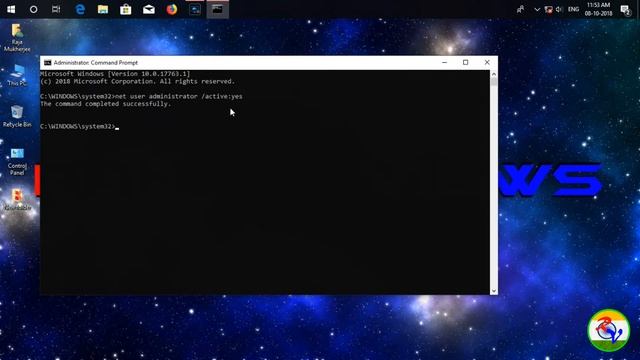Viewport: 640px width, 360px height.
Task: Click the 'Microsoft Windows [Version' line
Action: click(x=115, y=74)
